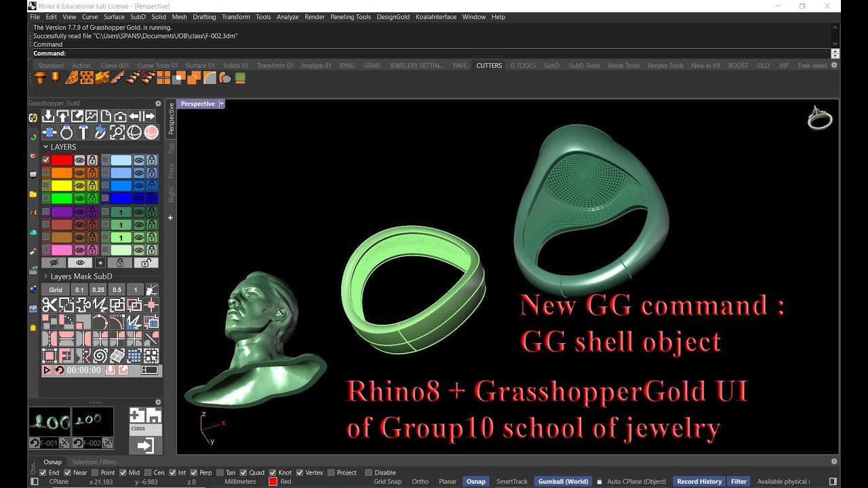Toggle visibility of the purple layer
868x488 pixels.
point(79,211)
